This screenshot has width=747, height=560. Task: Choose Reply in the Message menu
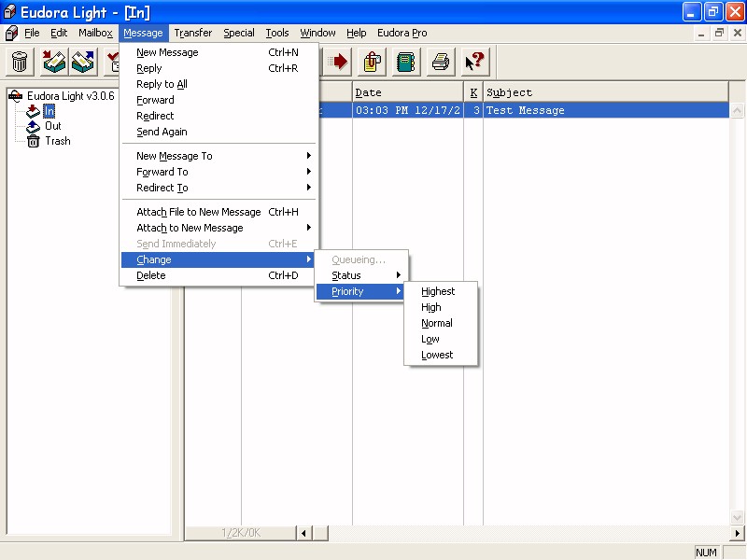218,68
